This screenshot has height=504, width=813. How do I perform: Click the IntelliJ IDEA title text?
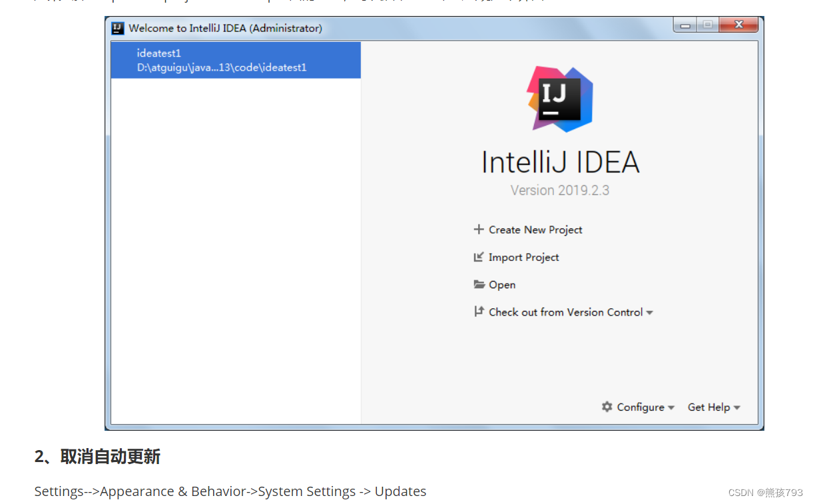coord(561,162)
